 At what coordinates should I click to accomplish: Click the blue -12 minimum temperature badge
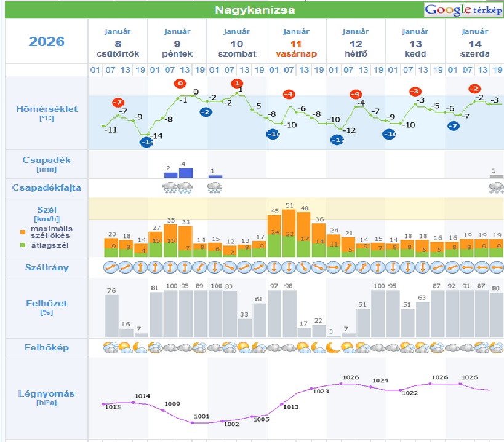click(x=338, y=140)
